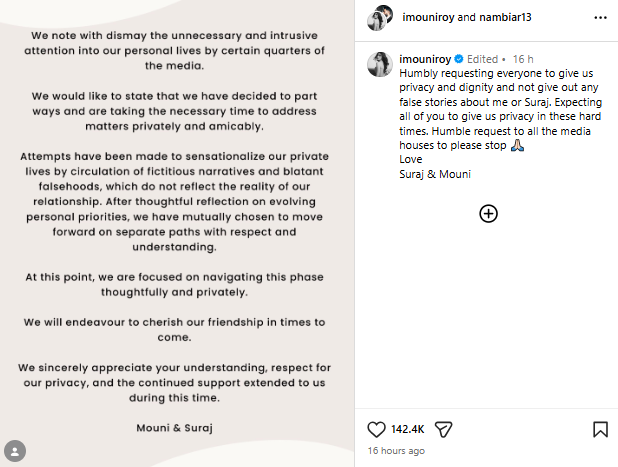Click the 16 hours ago timestamp
The height and width of the screenshot is (467, 618).
pyautogui.click(x=396, y=450)
